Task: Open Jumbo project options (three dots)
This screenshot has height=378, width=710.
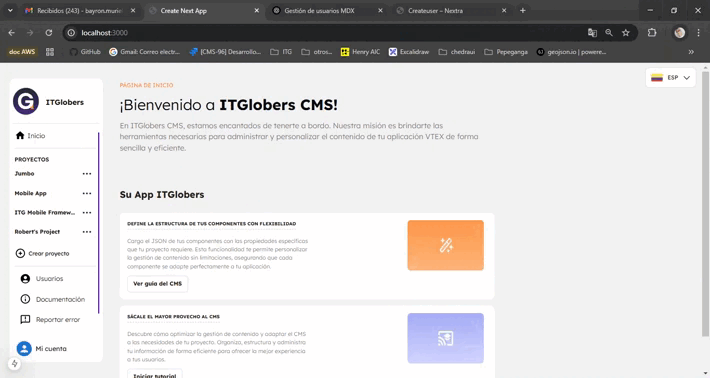Action: (x=87, y=174)
